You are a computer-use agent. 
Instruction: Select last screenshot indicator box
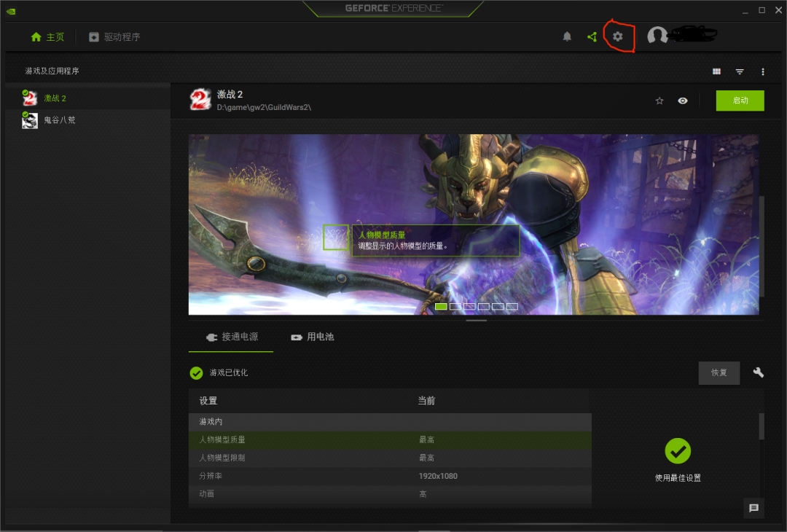pos(512,306)
